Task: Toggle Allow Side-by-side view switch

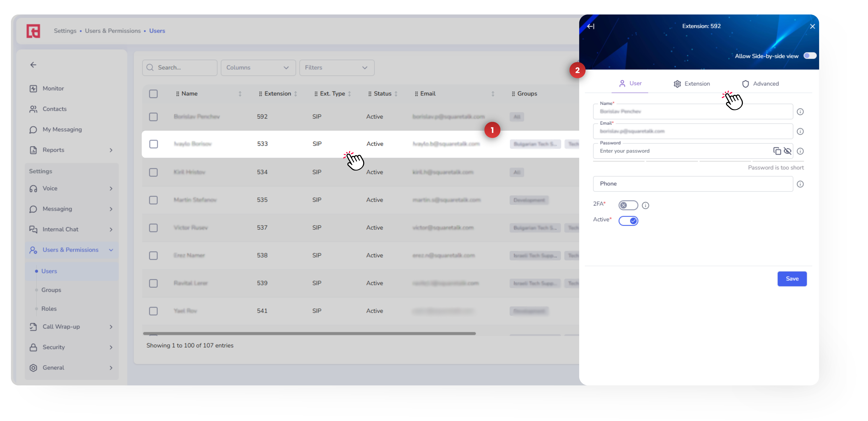Action: point(810,56)
